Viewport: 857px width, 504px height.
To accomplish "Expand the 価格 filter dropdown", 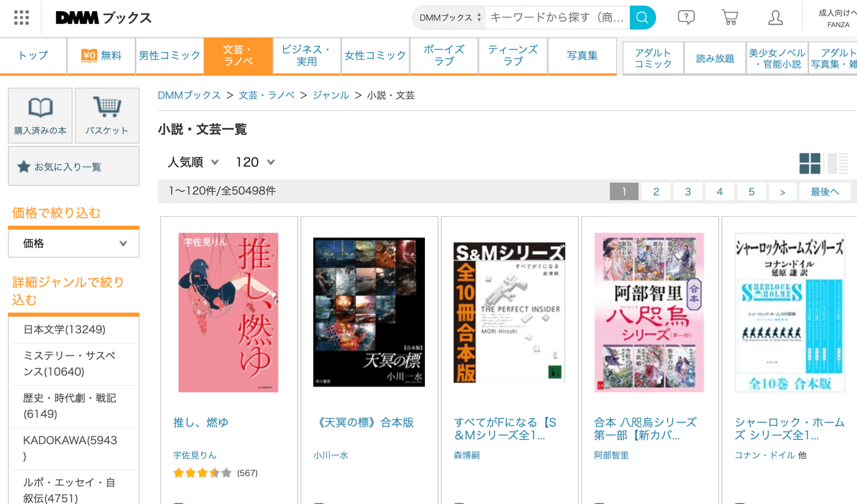I will pyautogui.click(x=74, y=243).
